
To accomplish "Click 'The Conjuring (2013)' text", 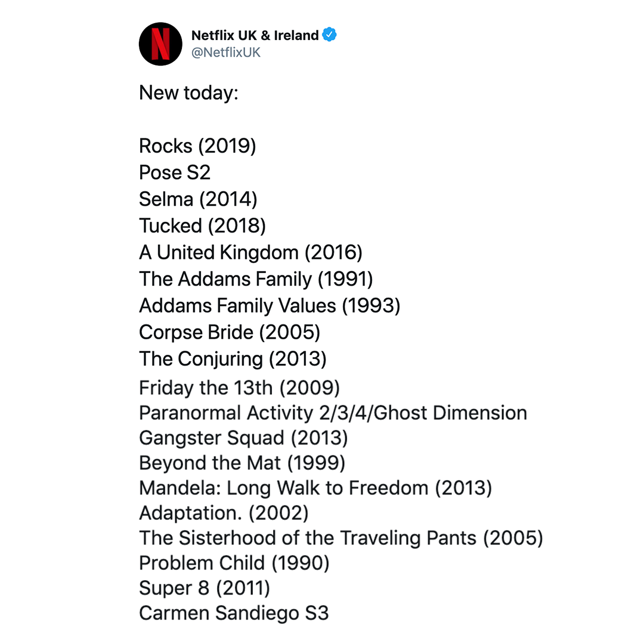I will point(233,360).
